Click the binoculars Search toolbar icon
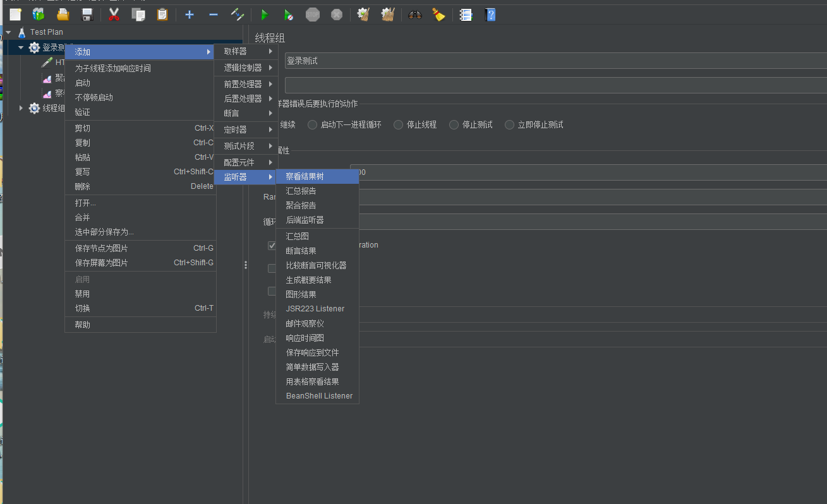Viewport: 827px width, 504px height. [x=414, y=14]
